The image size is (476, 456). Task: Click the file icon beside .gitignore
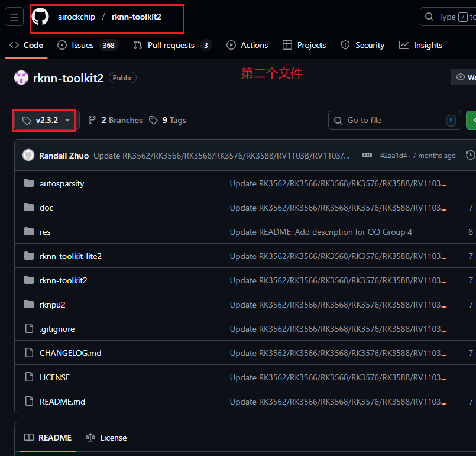click(29, 328)
